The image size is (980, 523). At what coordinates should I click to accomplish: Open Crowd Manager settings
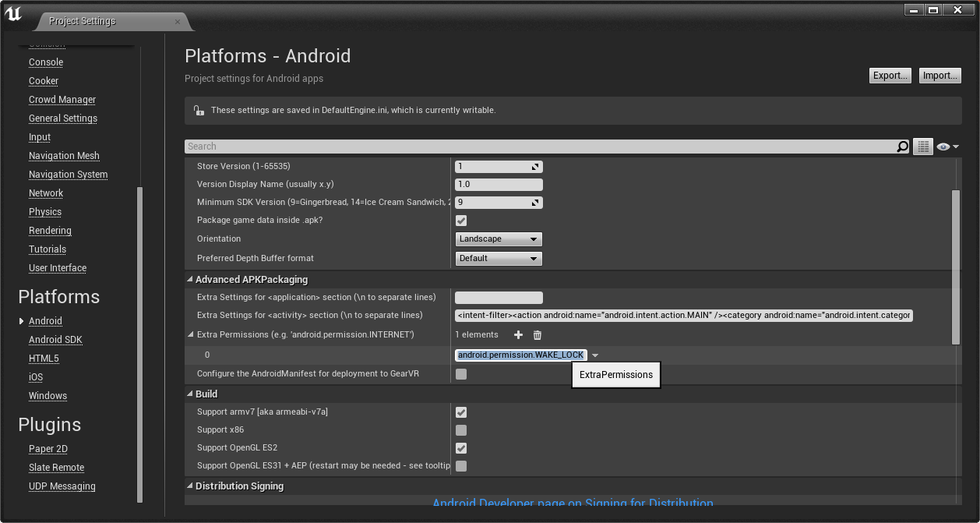coord(62,100)
